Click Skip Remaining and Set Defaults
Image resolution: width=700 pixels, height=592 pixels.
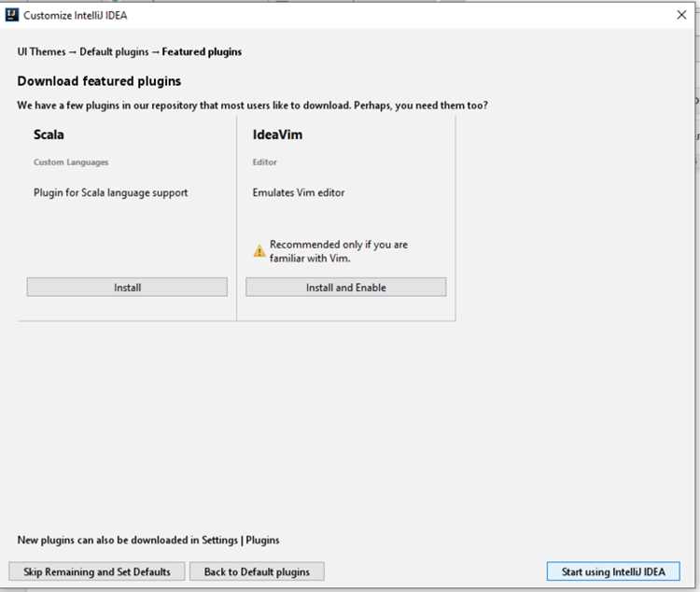(x=97, y=571)
